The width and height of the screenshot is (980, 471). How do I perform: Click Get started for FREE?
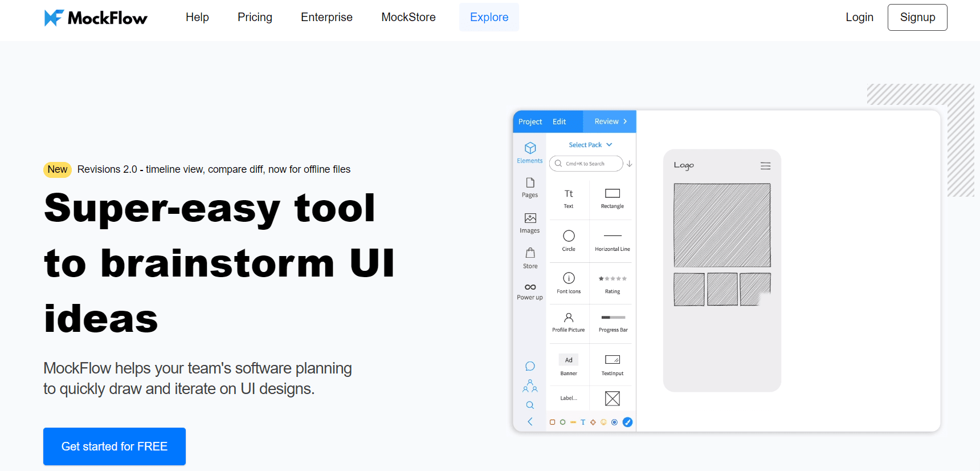115,446
